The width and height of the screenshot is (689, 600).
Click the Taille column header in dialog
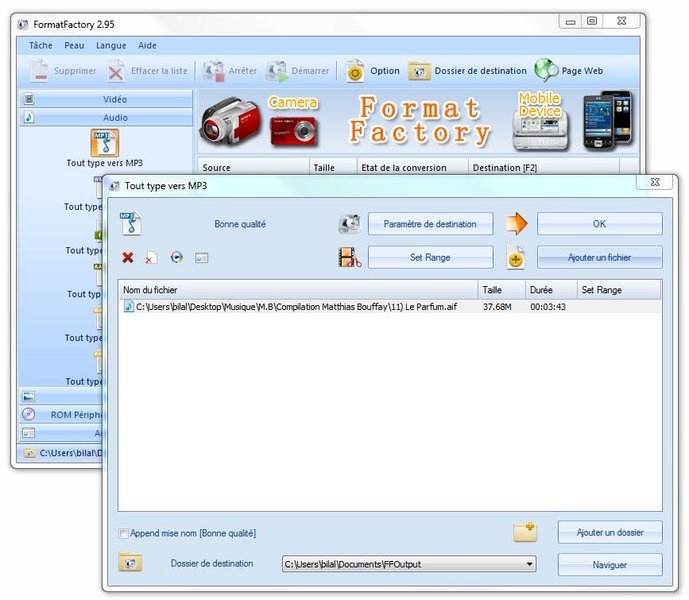tap(502, 290)
